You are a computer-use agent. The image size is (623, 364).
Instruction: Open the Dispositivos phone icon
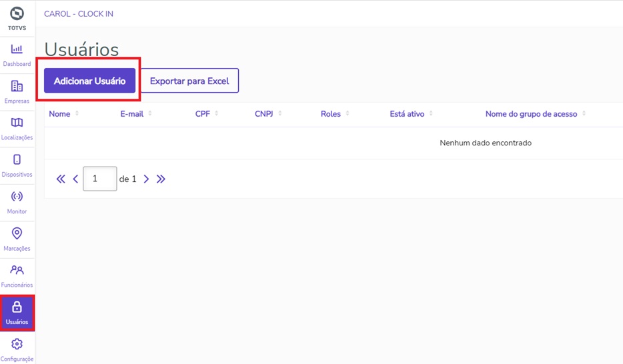coord(17,159)
